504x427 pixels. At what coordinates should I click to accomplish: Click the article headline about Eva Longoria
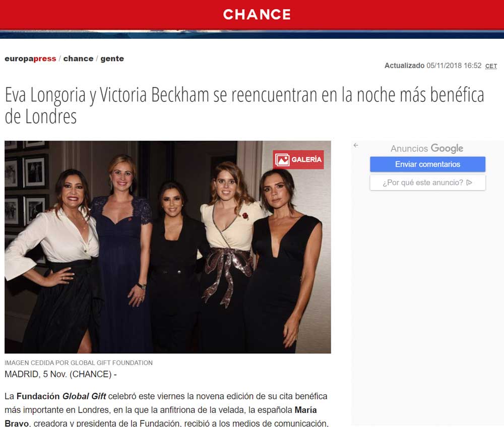244,105
